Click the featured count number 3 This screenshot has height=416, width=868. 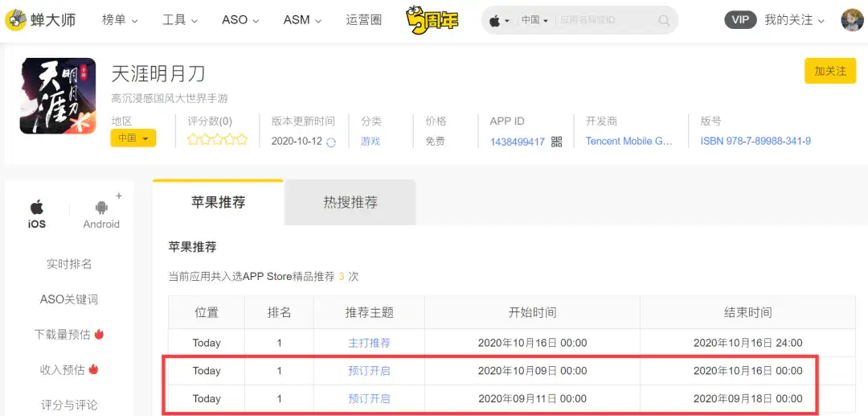(342, 276)
